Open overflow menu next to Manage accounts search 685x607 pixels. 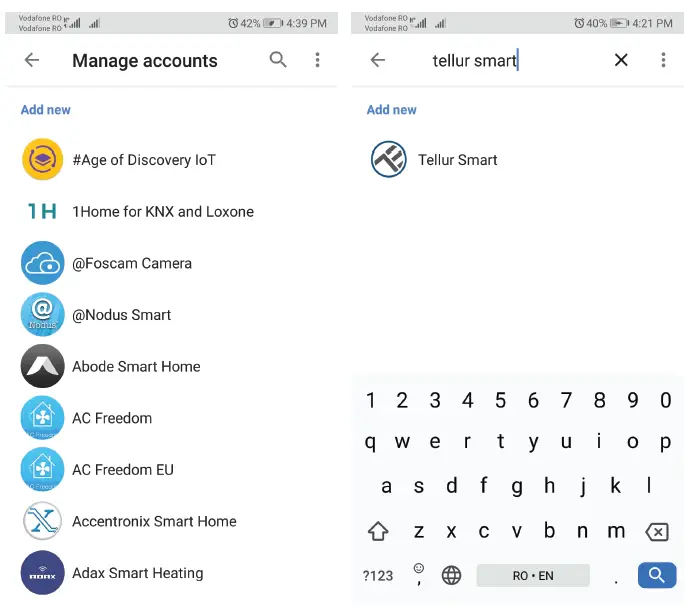click(318, 60)
